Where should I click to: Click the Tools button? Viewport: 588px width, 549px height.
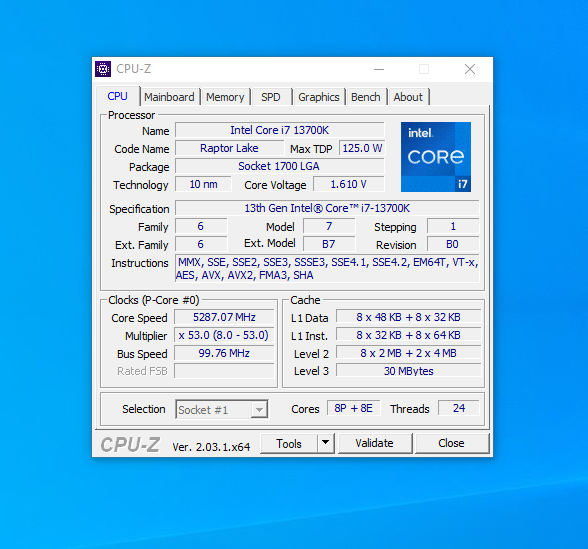click(289, 443)
